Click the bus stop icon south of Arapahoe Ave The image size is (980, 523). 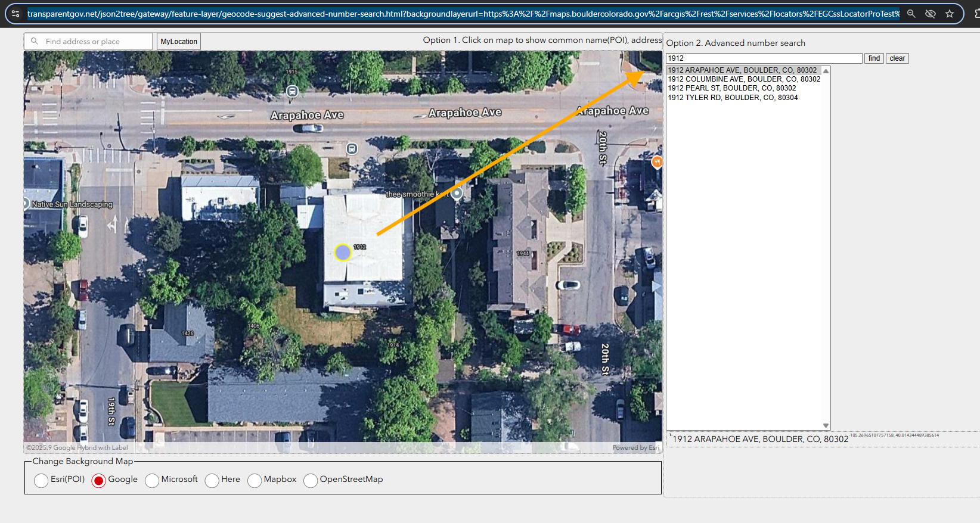(x=352, y=148)
